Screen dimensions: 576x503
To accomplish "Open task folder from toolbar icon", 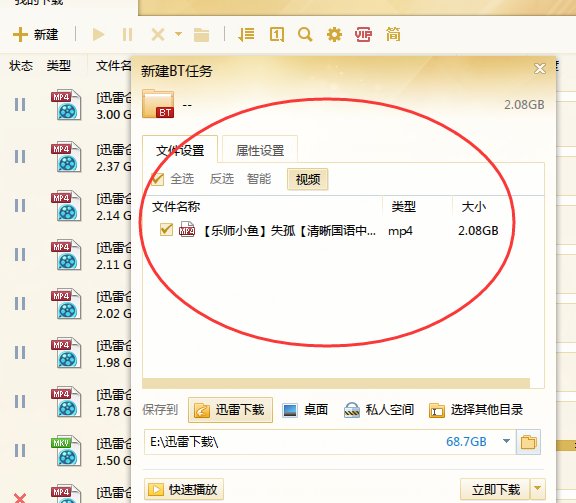I will tap(201, 35).
